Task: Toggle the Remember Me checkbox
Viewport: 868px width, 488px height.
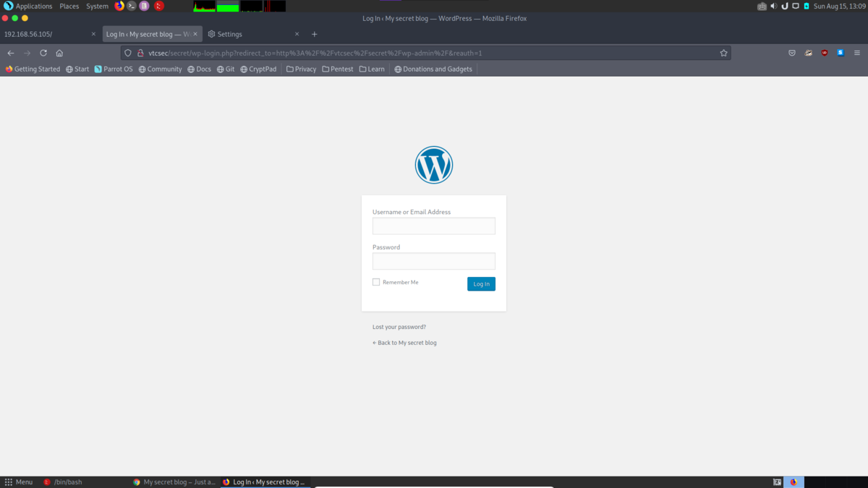Action: (376, 282)
